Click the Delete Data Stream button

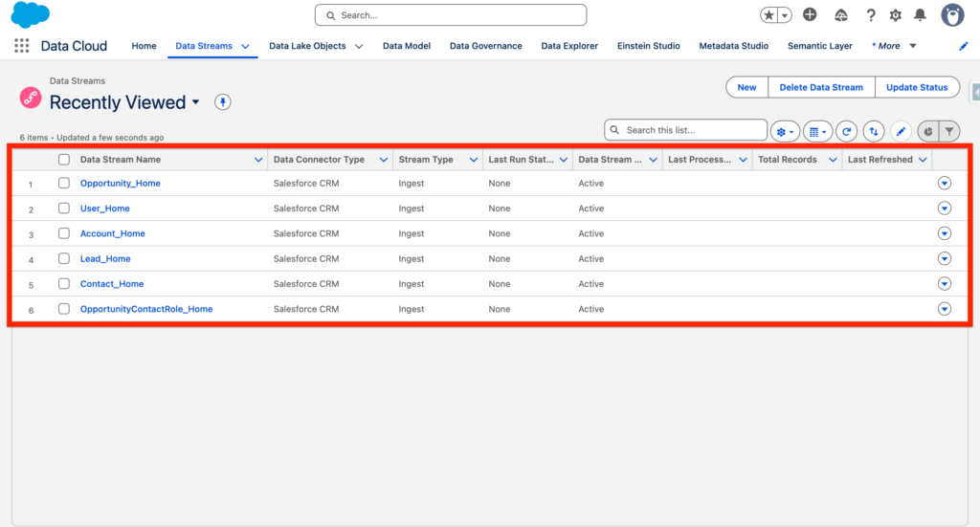click(x=820, y=87)
